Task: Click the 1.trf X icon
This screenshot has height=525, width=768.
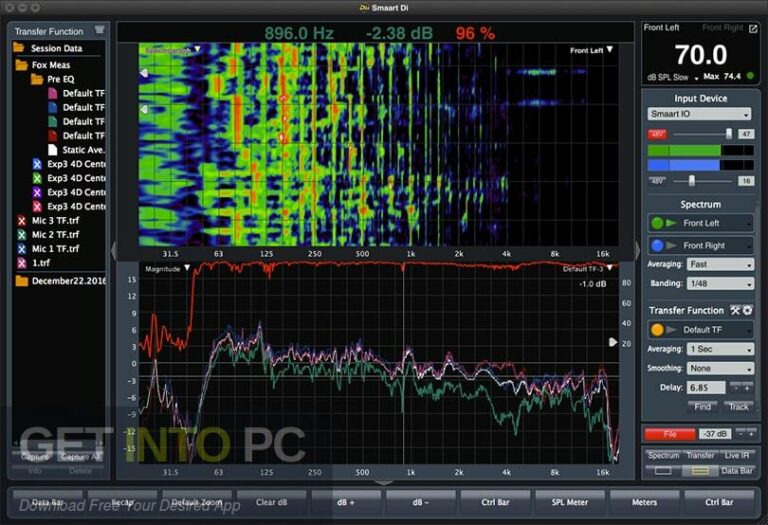Action: coord(22,263)
